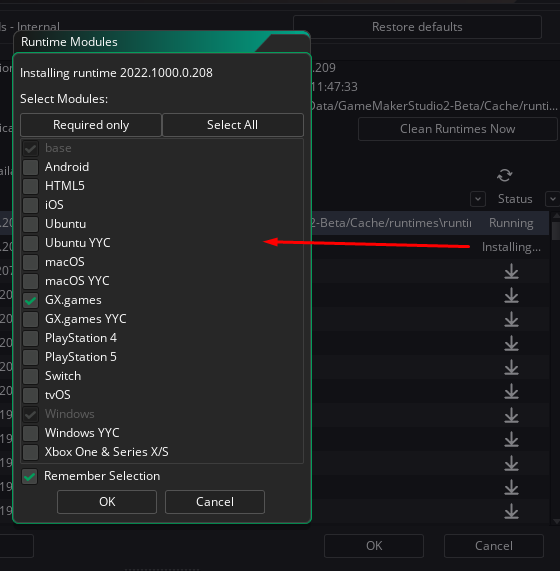The width and height of the screenshot is (560, 571).
Task: Enable the Ubuntu YYC module
Action: 31,243
